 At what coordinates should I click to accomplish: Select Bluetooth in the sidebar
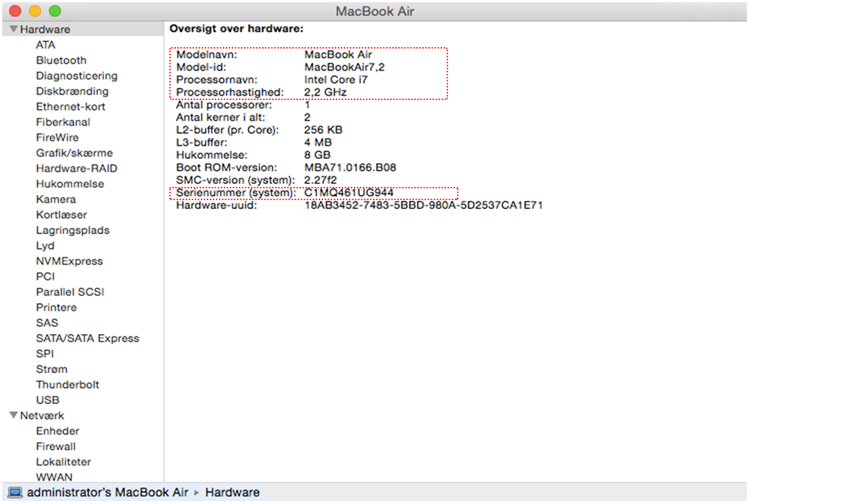(x=61, y=60)
